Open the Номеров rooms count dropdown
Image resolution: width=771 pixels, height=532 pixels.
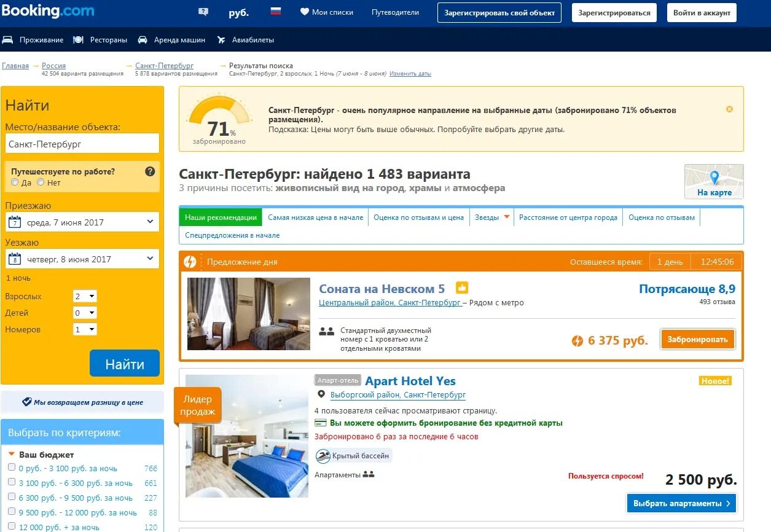pos(85,329)
